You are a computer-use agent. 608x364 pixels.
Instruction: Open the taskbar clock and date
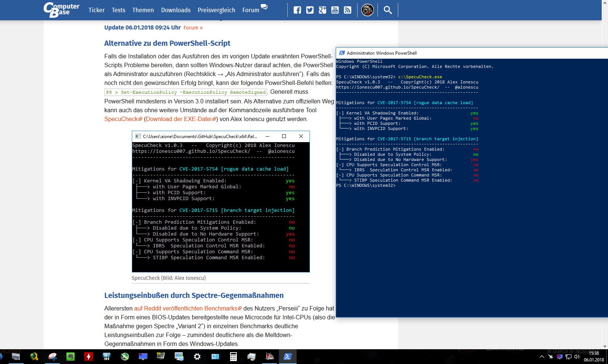[594, 357]
